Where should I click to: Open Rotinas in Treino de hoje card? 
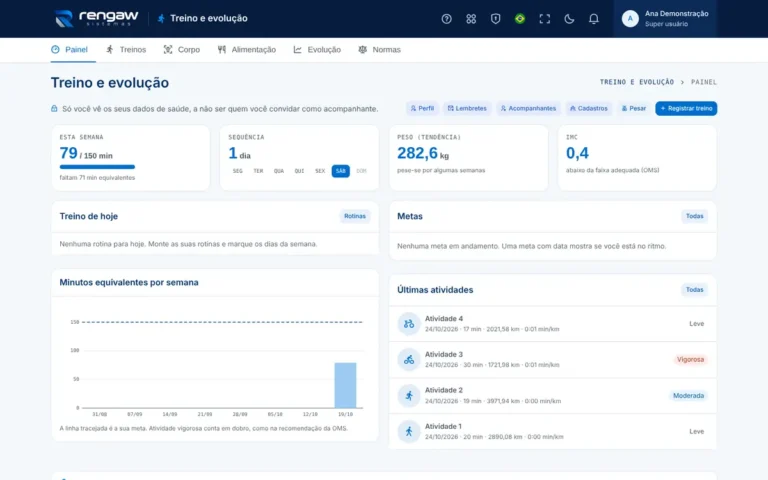coord(355,216)
